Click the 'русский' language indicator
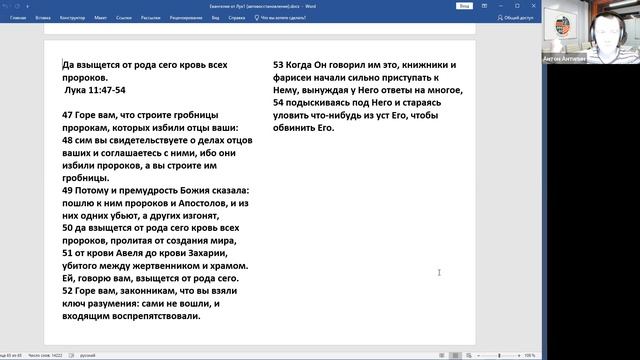The image size is (640, 360). coord(87,356)
